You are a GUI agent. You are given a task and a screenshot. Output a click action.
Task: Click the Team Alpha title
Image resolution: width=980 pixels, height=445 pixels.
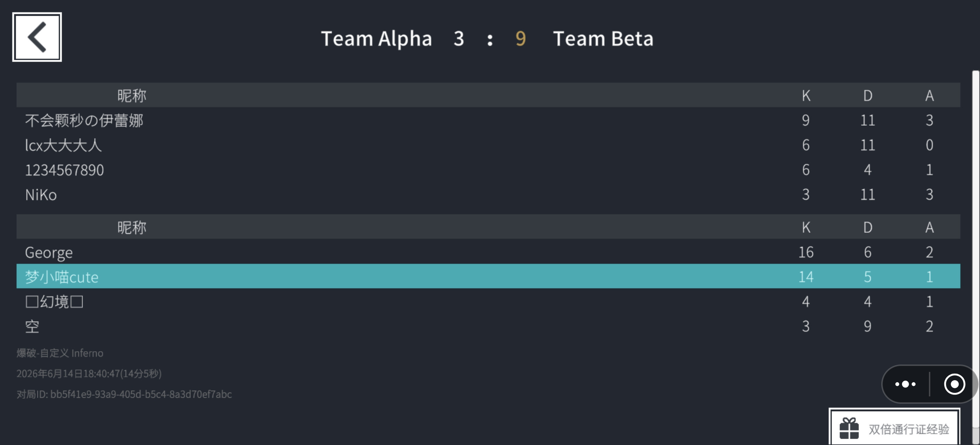point(376,38)
